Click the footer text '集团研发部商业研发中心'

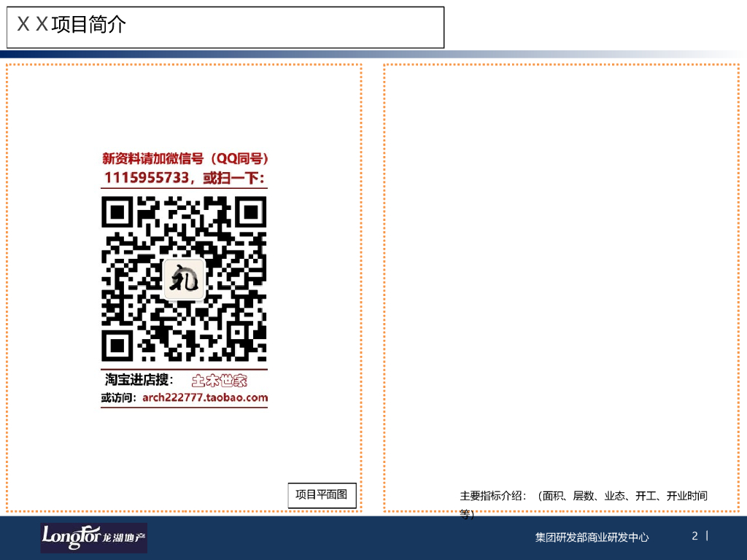point(592,537)
